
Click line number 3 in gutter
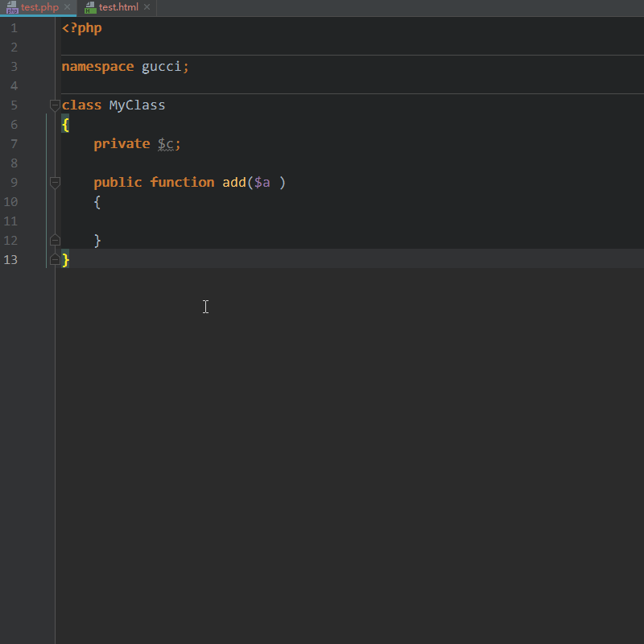point(14,67)
